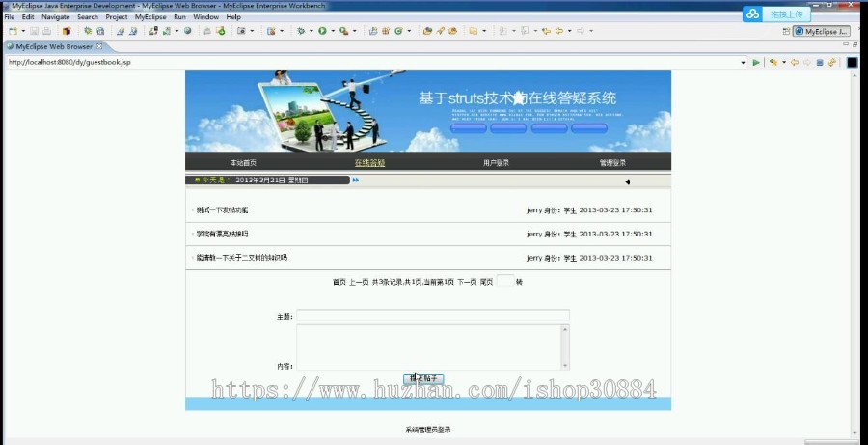Open the Edit menu
Screen dimensions: 868x445
click(x=28, y=17)
